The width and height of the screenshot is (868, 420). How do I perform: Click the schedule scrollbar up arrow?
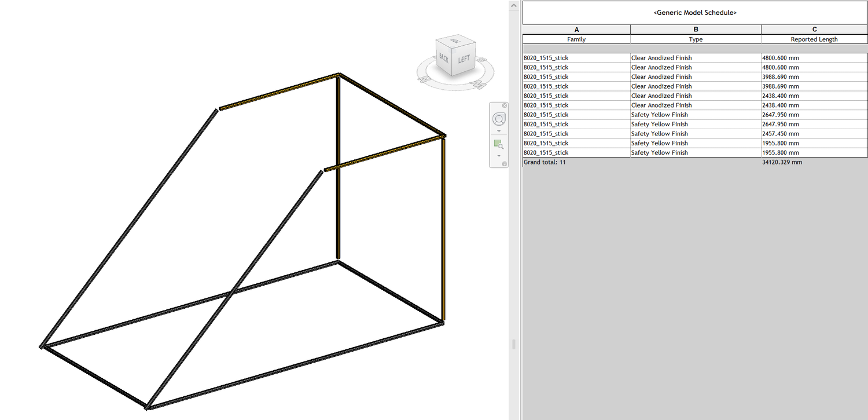[x=514, y=5]
